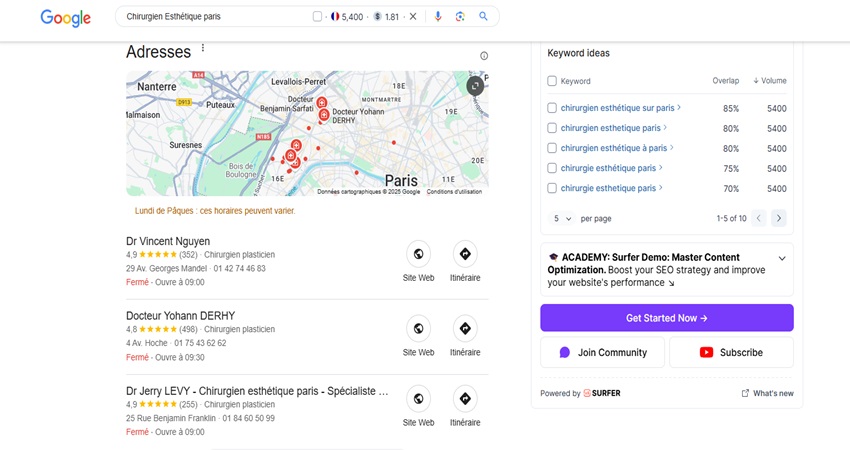Screen dimensions: 850x450
Task: Click the dollar CPC icon
Action: tap(377, 17)
